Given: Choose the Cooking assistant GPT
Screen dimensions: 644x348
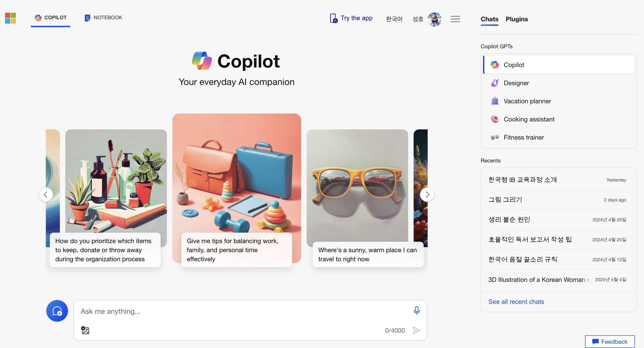Looking at the screenshot, I should click(x=529, y=119).
